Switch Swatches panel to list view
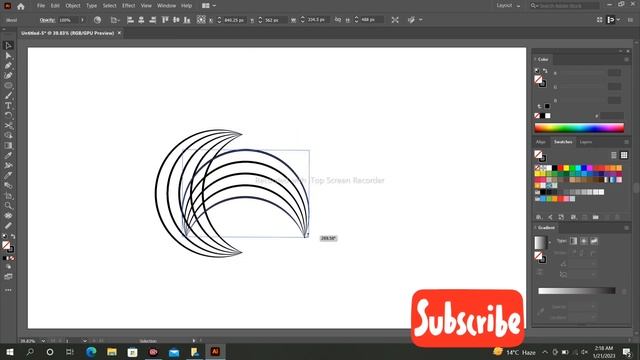Image resolution: width=640 pixels, height=360 pixels. point(614,155)
